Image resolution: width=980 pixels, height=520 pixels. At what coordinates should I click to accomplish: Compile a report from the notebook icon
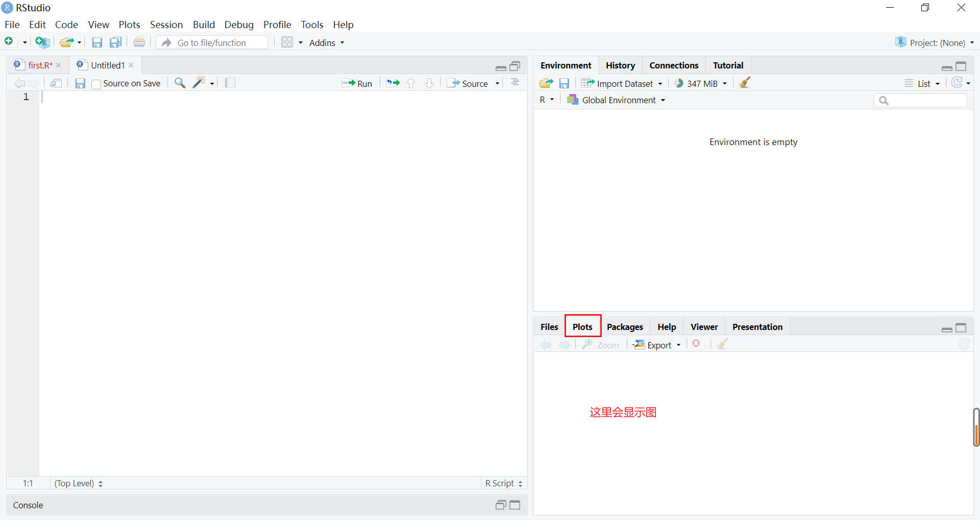pyautogui.click(x=230, y=83)
